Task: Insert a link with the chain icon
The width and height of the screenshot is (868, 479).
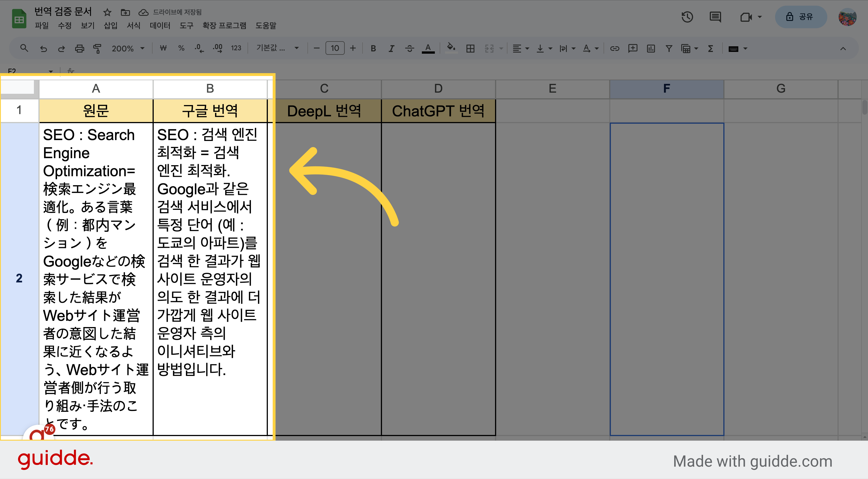Action: pos(615,49)
